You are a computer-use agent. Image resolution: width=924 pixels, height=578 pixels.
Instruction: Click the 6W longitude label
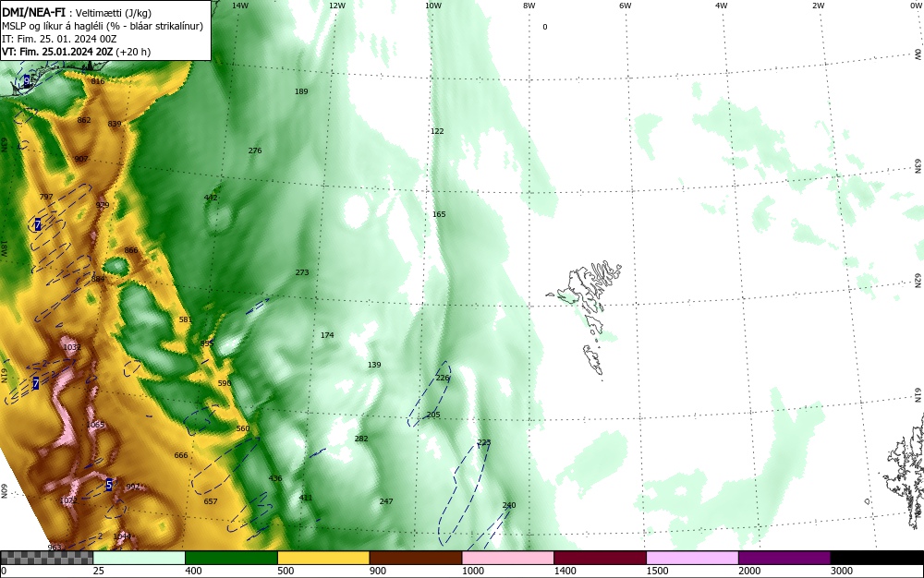click(626, 6)
